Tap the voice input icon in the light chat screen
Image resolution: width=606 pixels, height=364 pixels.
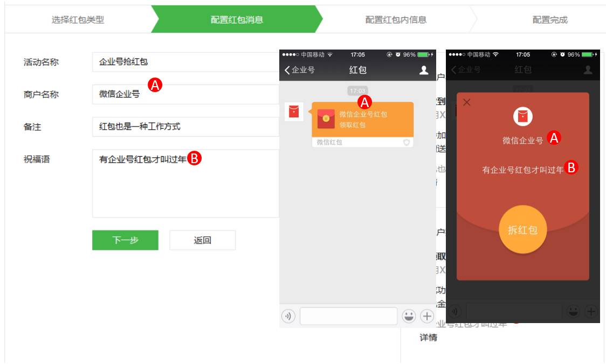pyautogui.click(x=288, y=316)
